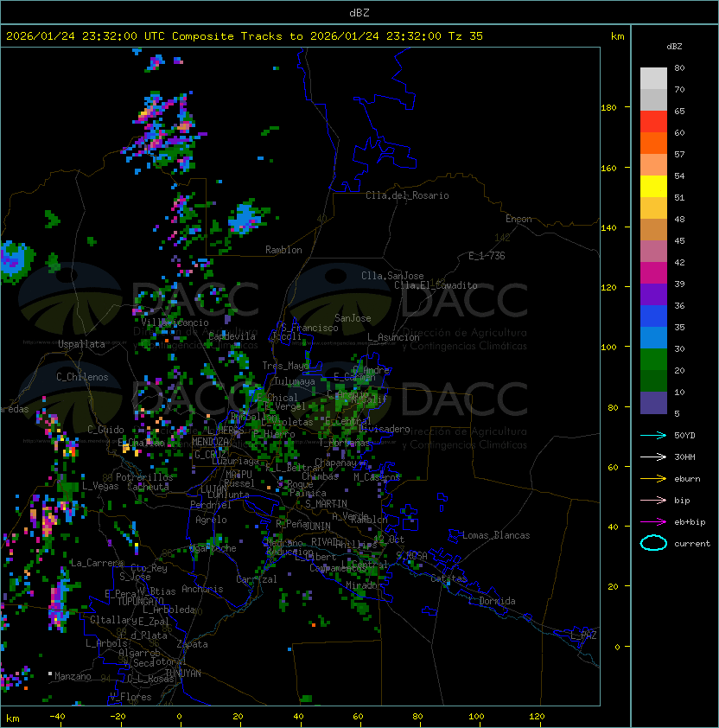Click the 'Tz 35' threshold text
Viewport: 719px width, 728px height.
[466, 36]
